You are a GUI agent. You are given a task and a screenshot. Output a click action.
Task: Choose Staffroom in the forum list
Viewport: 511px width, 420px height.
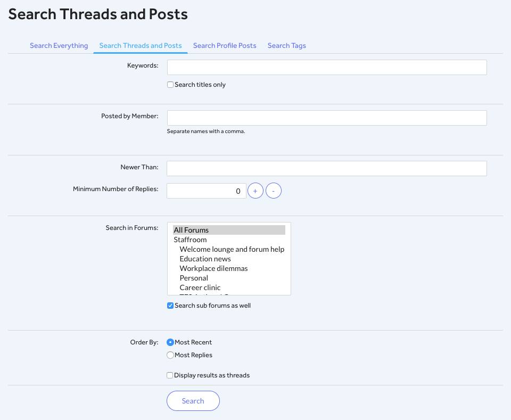pos(229,240)
